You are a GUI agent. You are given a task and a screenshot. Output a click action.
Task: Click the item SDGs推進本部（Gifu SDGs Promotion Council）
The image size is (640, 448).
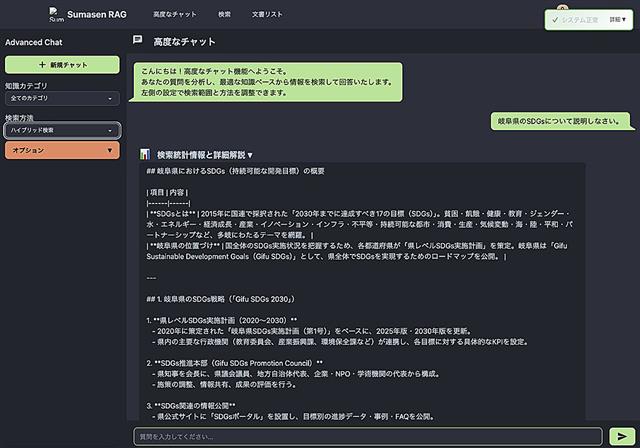click(235, 363)
